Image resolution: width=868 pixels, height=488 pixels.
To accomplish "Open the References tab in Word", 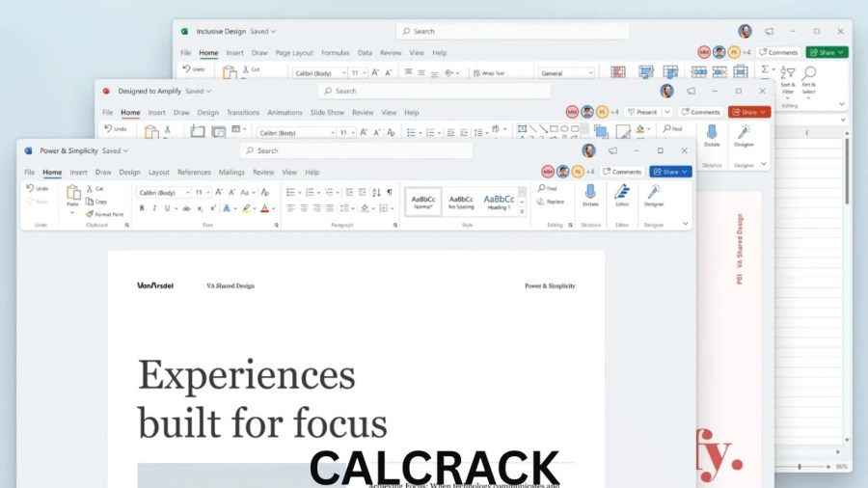I will pos(194,172).
